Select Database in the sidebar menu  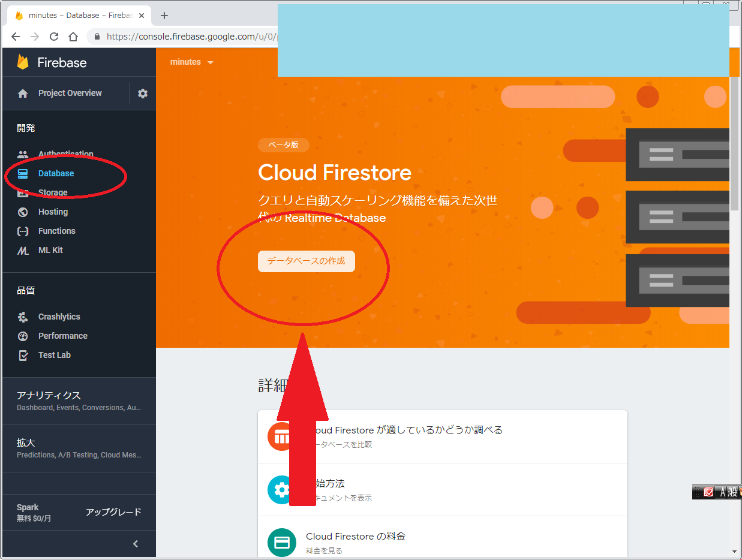56,174
